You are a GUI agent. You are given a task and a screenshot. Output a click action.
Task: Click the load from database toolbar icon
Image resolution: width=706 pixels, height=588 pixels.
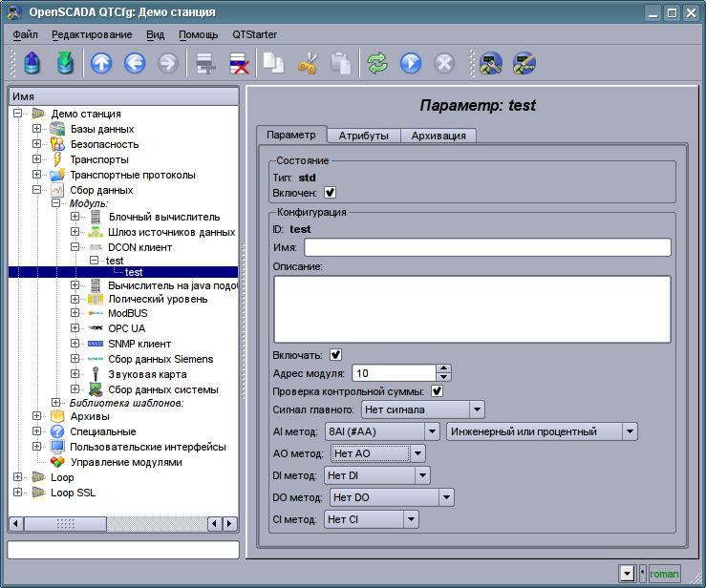(x=33, y=64)
